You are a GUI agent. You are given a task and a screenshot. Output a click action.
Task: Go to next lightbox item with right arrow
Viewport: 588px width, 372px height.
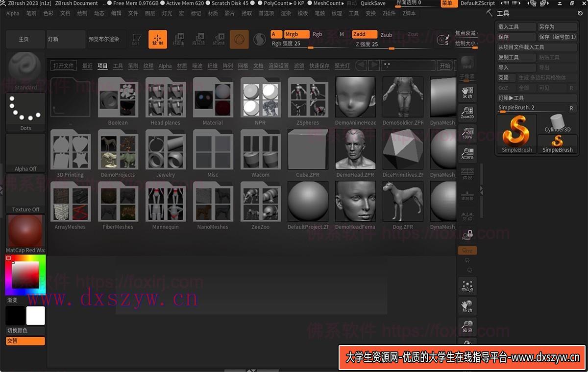[374, 66]
